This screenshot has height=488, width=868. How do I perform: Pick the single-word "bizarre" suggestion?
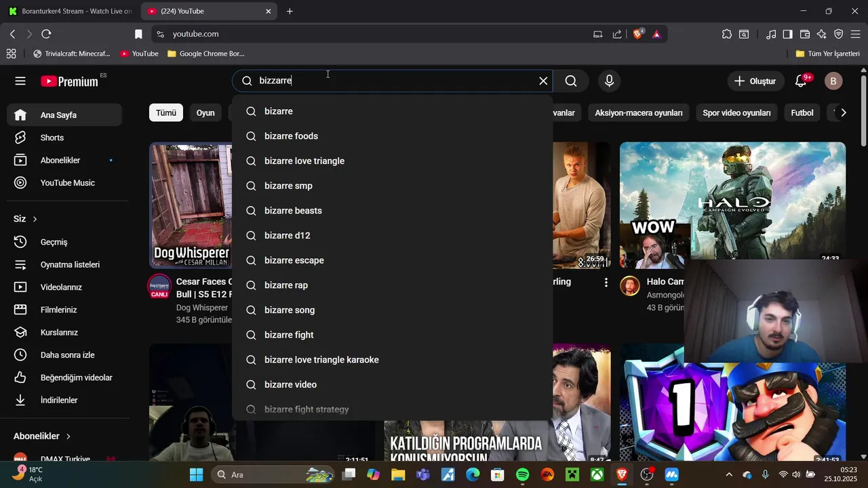coord(392,111)
